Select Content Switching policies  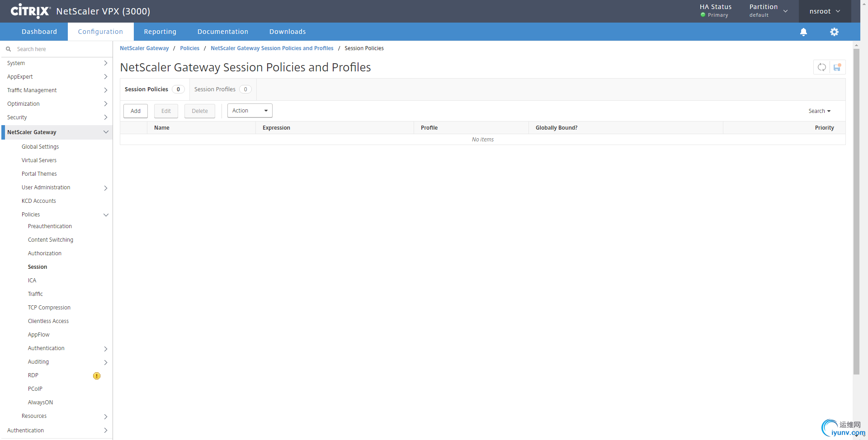click(51, 240)
